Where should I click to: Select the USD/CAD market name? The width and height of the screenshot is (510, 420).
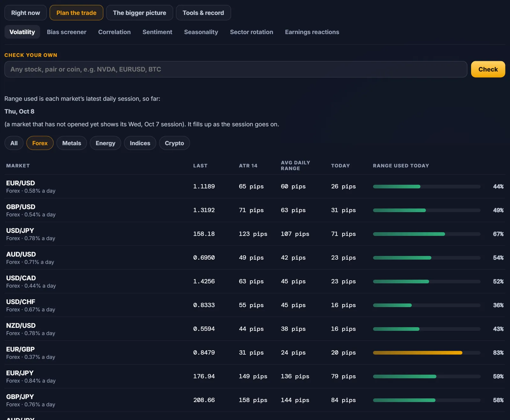(21, 278)
